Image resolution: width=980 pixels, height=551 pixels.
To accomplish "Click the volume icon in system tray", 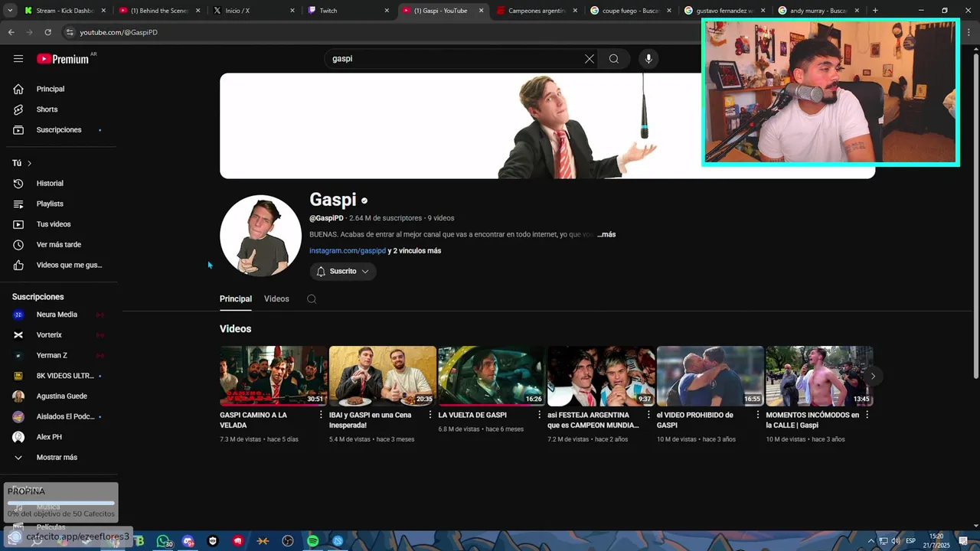I will click(895, 541).
